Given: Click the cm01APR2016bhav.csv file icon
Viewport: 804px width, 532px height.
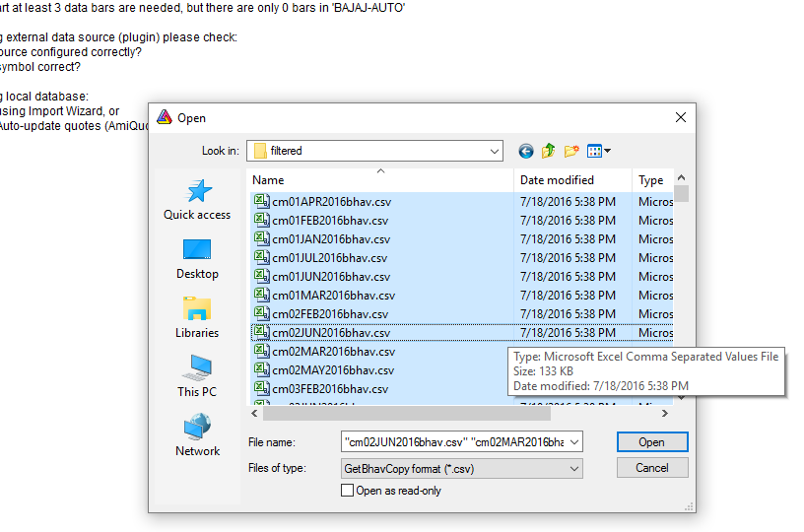Looking at the screenshot, I should pyautogui.click(x=261, y=201).
